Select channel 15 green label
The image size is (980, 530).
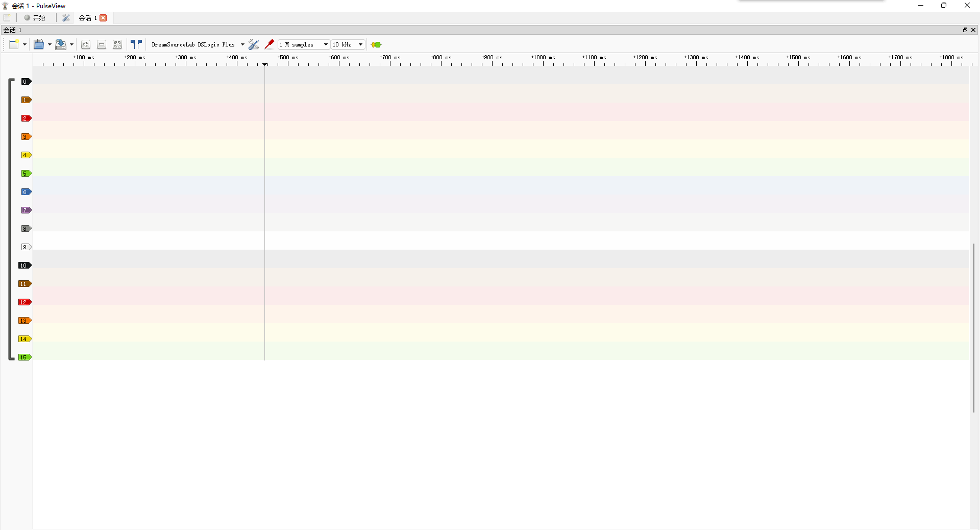coord(25,357)
